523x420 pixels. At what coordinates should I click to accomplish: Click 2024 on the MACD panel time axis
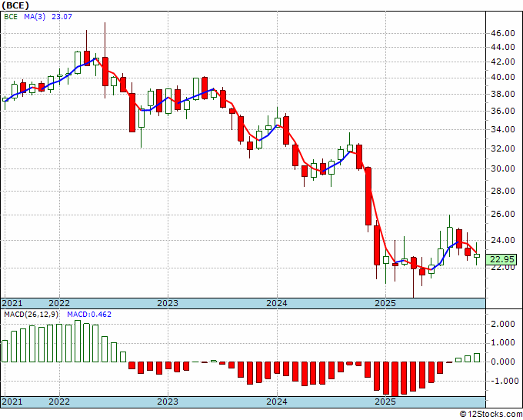coord(277,402)
